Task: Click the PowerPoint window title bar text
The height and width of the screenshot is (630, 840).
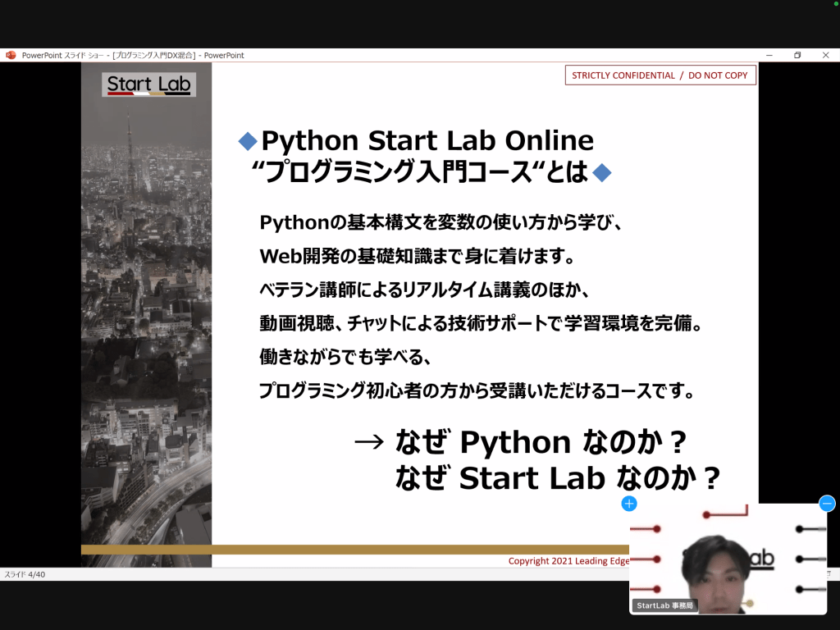Action: pyautogui.click(x=133, y=55)
